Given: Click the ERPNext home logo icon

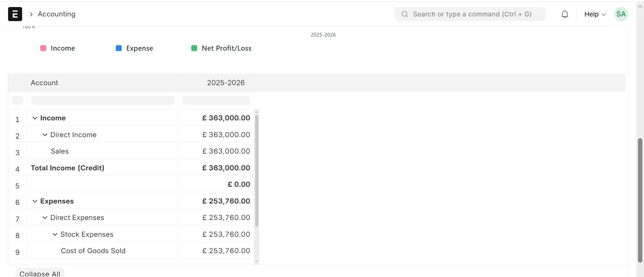Looking at the screenshot, I should [15, 14].
